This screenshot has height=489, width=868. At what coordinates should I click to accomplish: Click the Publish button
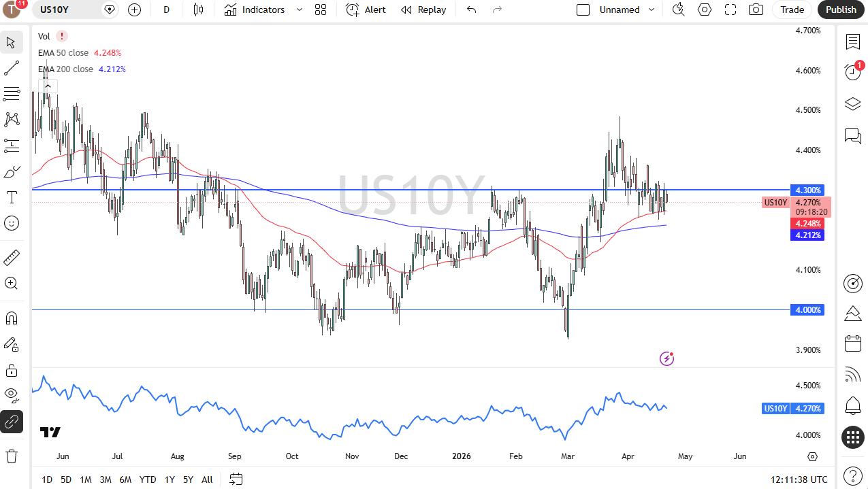(841, 10)
